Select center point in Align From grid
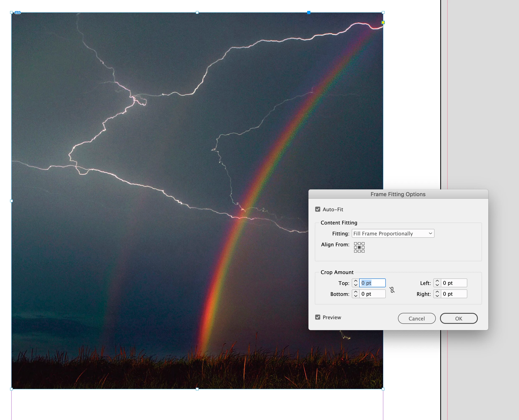This screenshot has height=420, width=519. tap(359, 247)
